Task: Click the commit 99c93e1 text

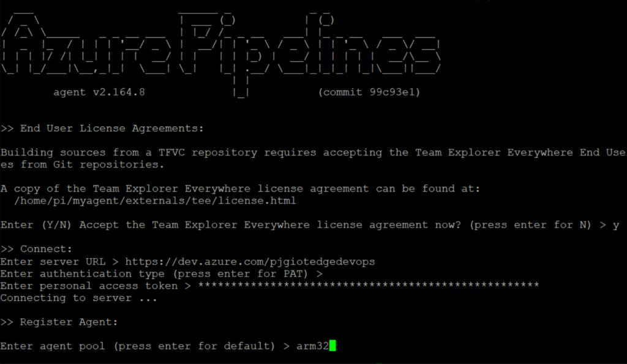Action: click(369, 92)
